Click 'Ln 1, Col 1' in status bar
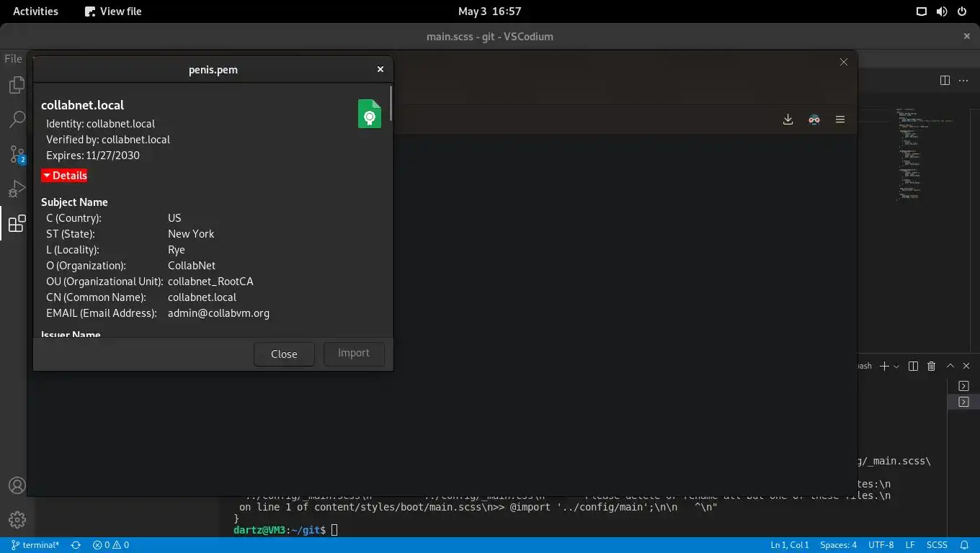Image resolution: width=980 pixels, height=553 pixels. tap(790, 545)
